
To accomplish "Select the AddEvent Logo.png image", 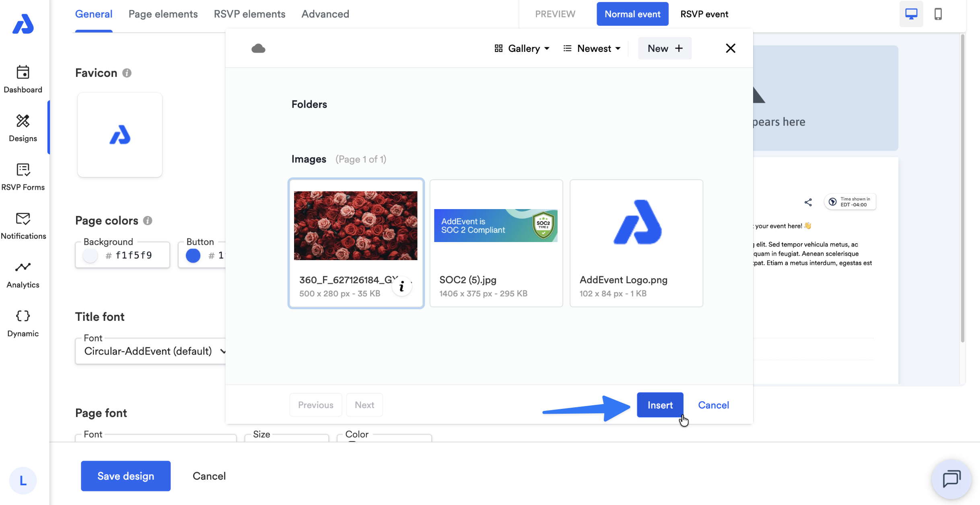I will (636, 243).
